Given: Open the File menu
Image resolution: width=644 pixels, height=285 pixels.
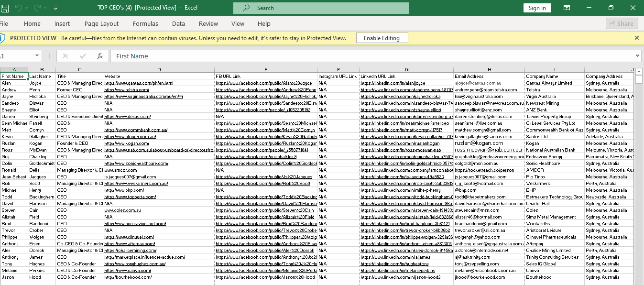Looking at the screenshot, I should 4,24.
